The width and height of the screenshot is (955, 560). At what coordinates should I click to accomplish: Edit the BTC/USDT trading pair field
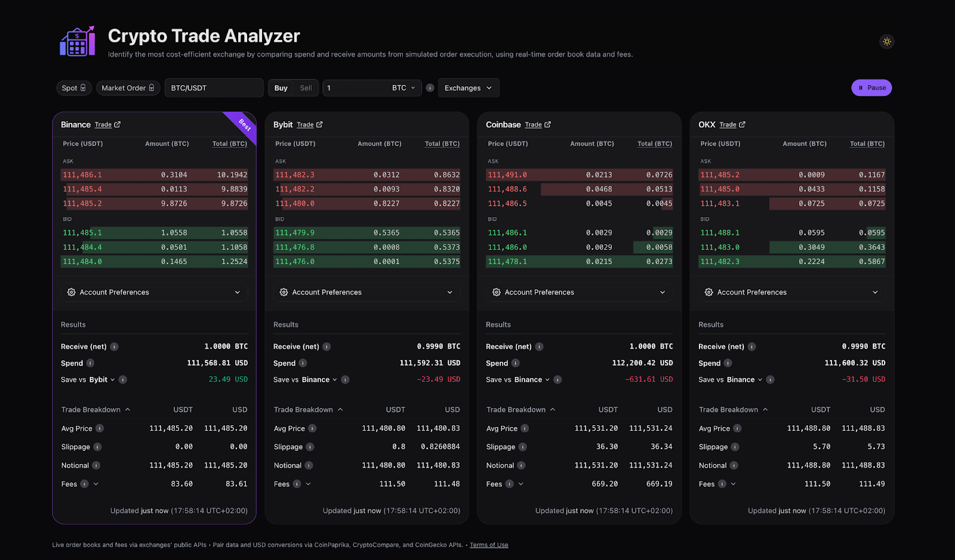point(214,88)
